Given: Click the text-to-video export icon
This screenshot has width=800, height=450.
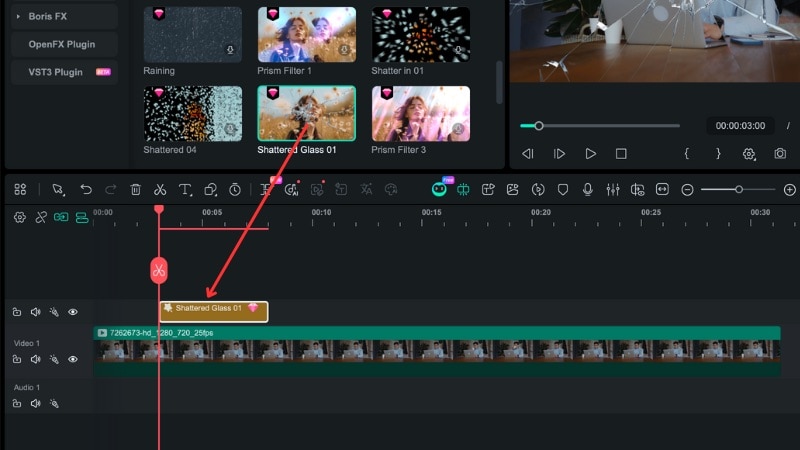Looking at the screenshot, I should pyautogui.click(x=488, y=190).
